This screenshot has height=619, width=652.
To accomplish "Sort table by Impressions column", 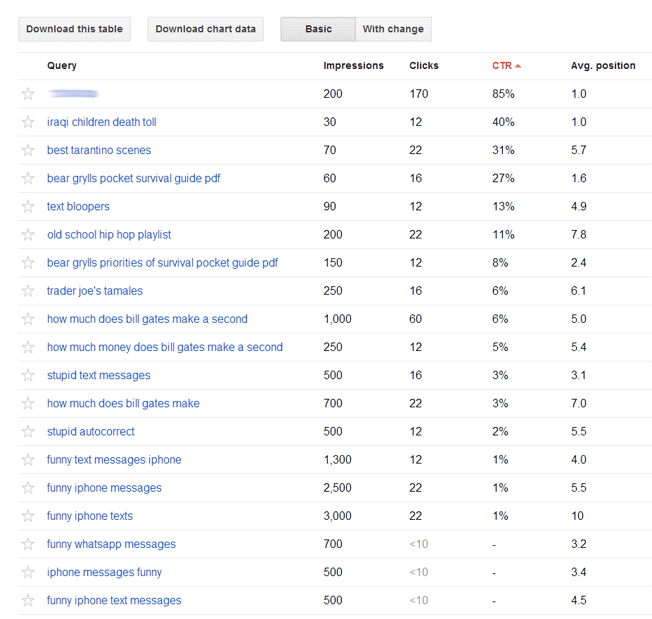I will (x=353, y=66).
